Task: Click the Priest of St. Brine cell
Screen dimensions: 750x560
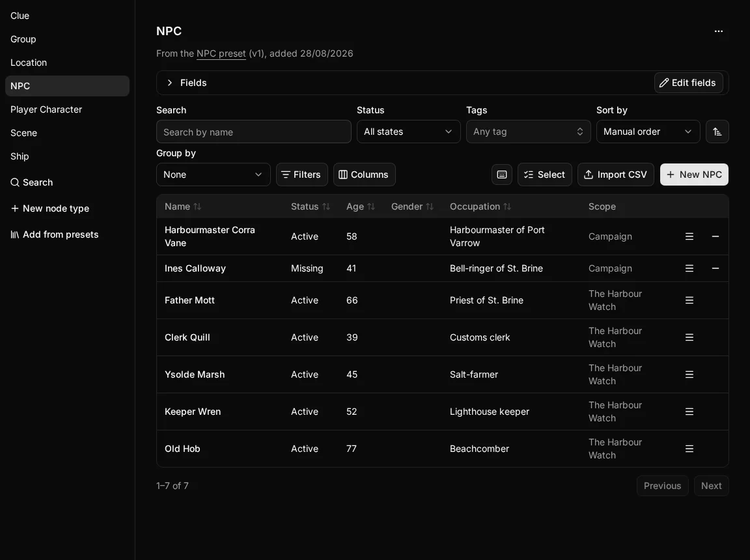Action: (486, 300)
